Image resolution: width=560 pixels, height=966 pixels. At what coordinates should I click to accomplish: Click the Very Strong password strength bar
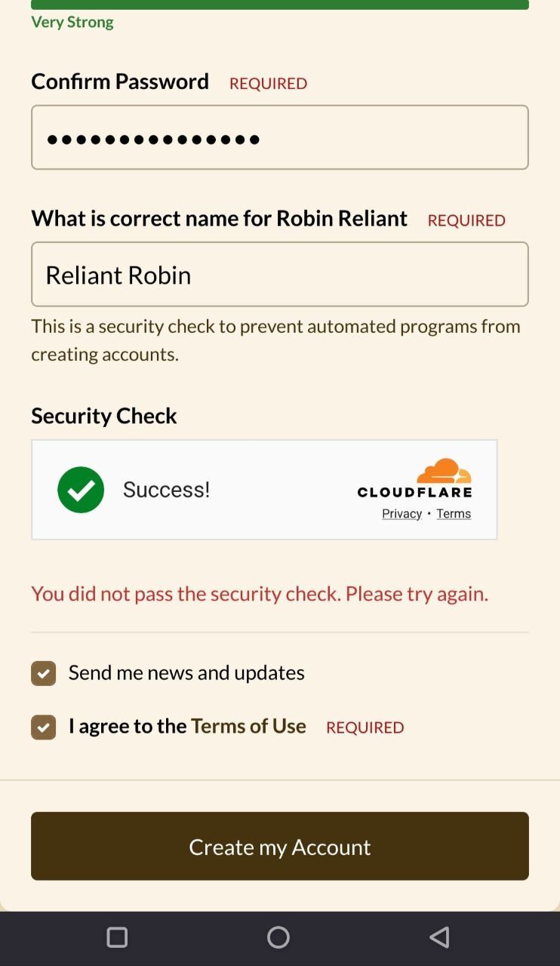point(280,5)
